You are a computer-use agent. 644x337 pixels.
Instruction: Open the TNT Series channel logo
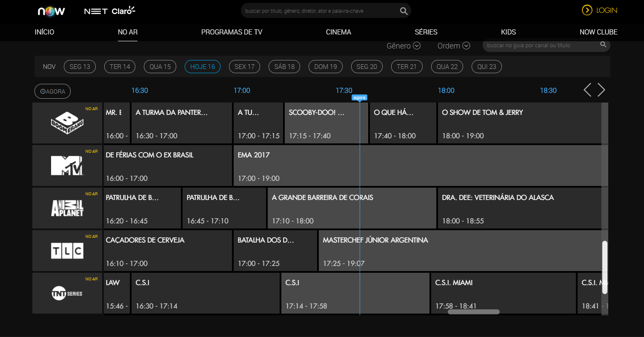click(67, 294)
